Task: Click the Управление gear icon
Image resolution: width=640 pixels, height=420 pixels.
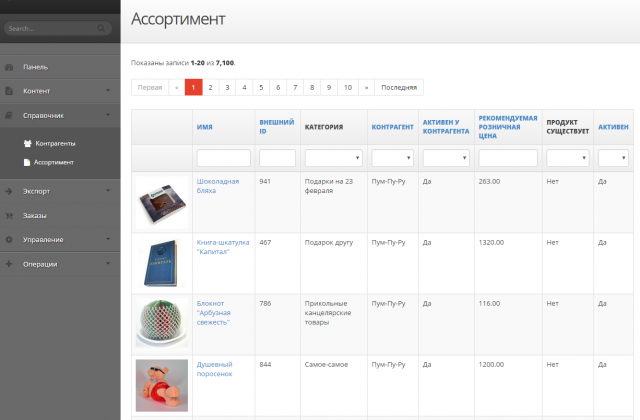Action: 9,239
